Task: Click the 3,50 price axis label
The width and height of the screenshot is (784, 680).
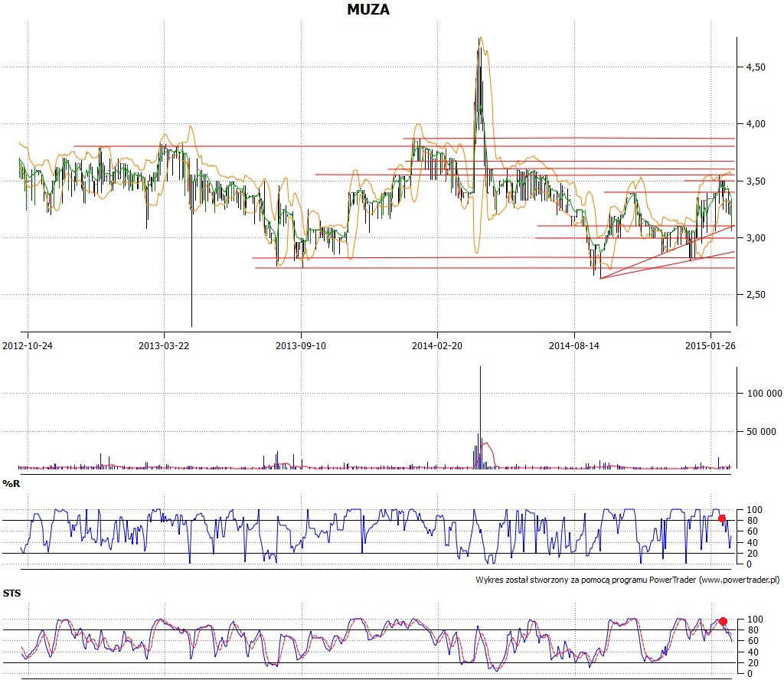Action: click(756, 181)
